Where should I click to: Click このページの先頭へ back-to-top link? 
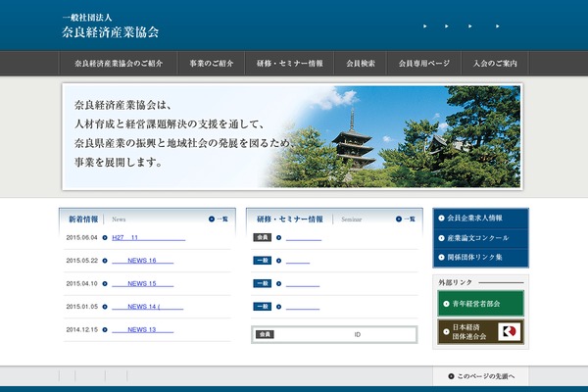pos(481,376)
